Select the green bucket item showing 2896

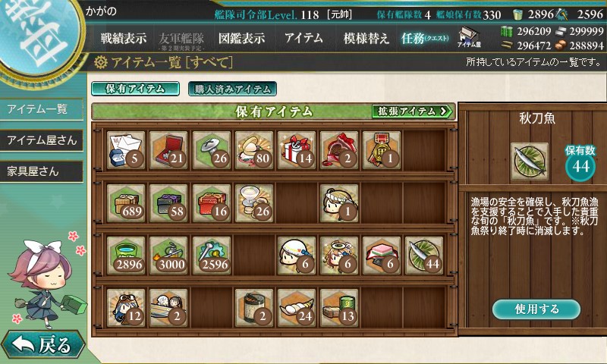126,256
